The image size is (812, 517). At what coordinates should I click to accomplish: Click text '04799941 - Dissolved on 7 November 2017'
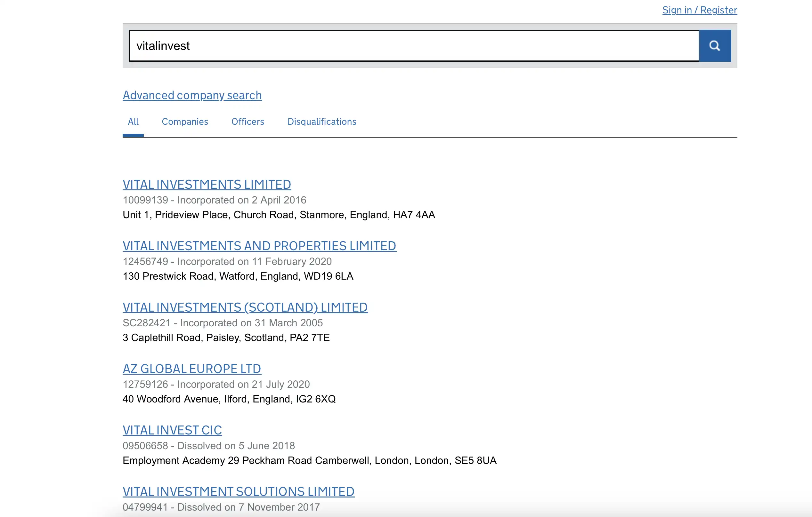[x=221, y=507]
